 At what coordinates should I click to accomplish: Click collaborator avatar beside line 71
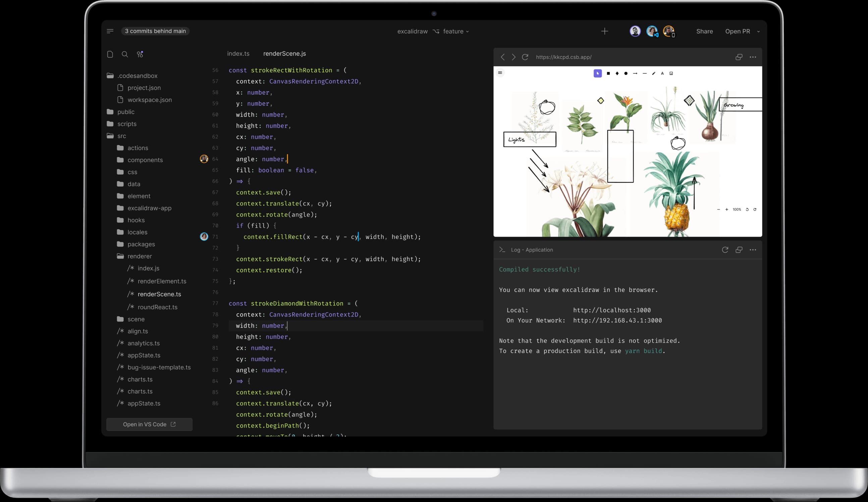204,236
